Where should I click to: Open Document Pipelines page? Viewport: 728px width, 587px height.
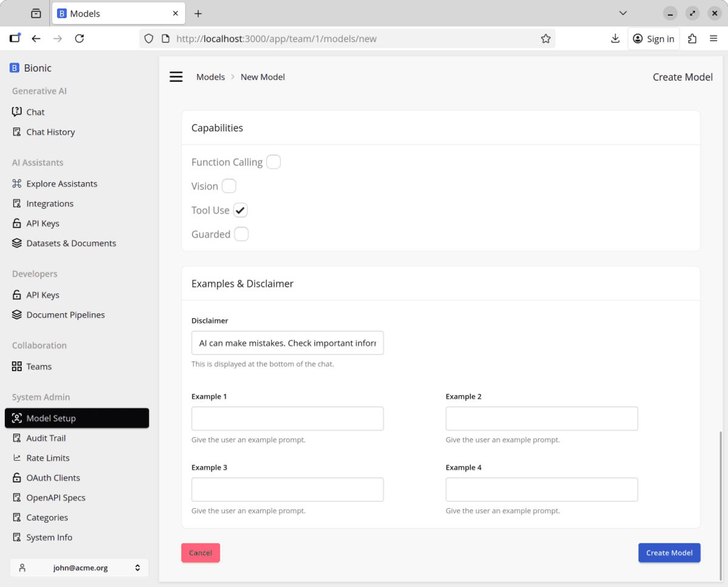click(x=66, y=315)
